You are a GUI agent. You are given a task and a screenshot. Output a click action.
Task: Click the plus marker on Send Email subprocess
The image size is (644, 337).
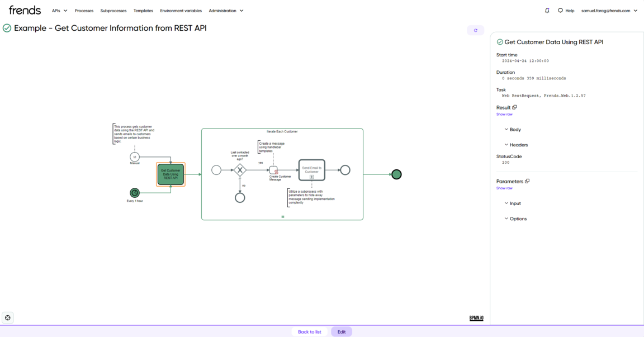(x=312, y=177)
